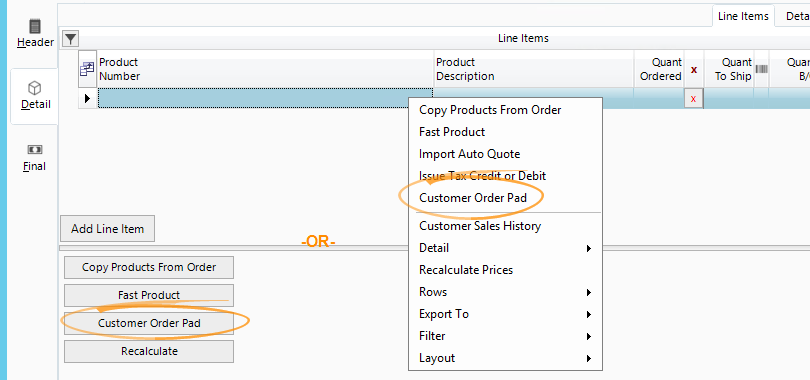Choose Customer Order Pad in context menu
This screenshot has height=380, width=810.
pos(505,198)
